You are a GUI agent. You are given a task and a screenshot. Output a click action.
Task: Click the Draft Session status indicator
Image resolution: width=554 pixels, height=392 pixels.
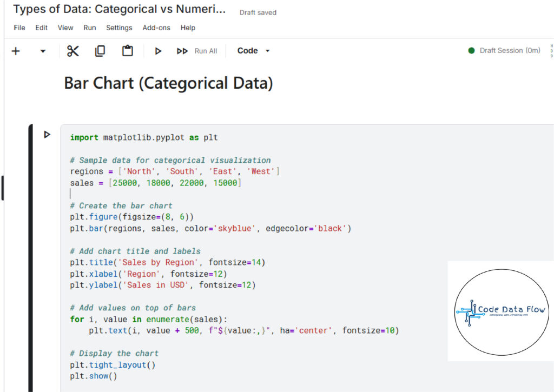coord(504,50)
